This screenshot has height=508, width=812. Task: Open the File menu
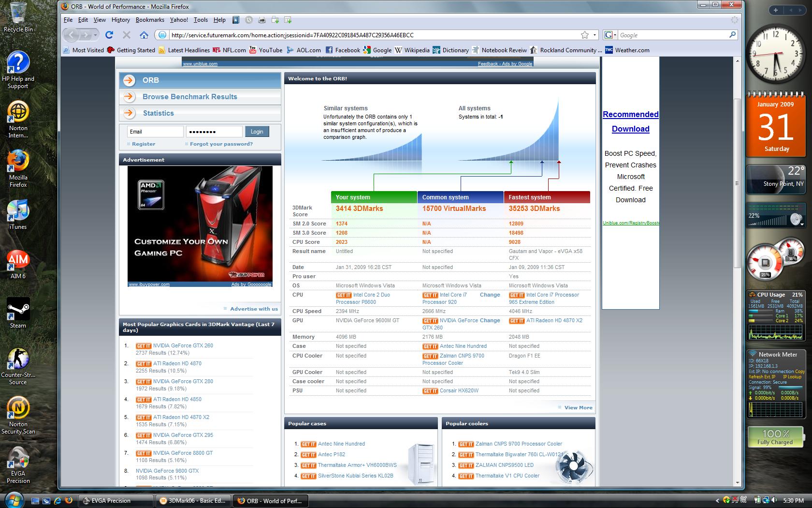tap(68, 20)
